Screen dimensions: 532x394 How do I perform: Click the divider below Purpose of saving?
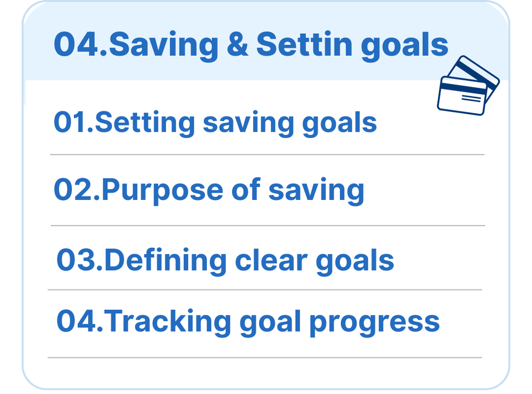click(x=267, y=225)
